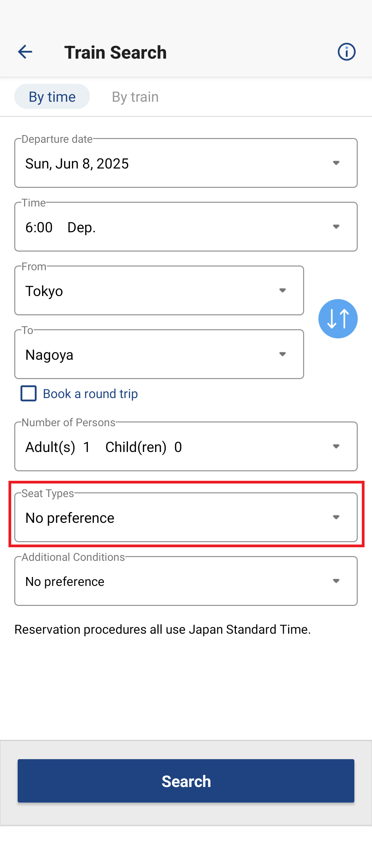Open the Additional Conditions dropdown

coord(186,581)
